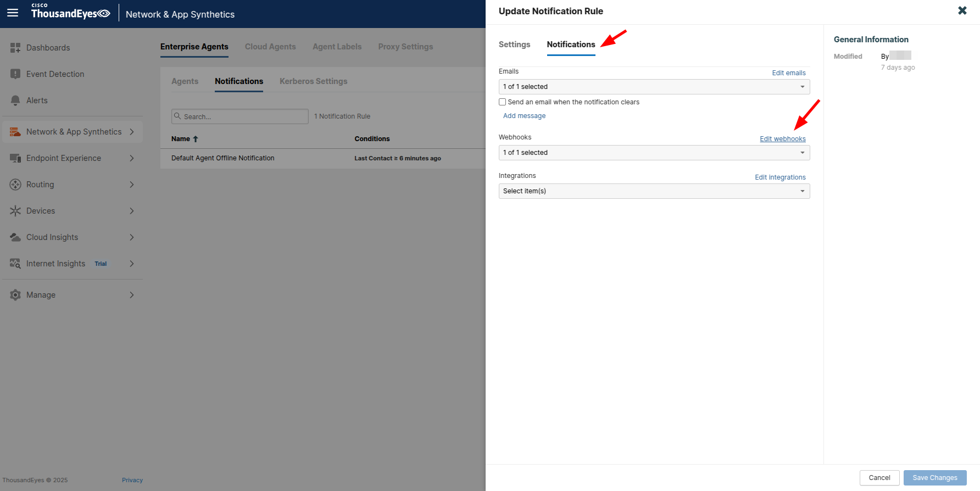
Task: Click the Devices sidebar icon
Action: pos(15,211)
